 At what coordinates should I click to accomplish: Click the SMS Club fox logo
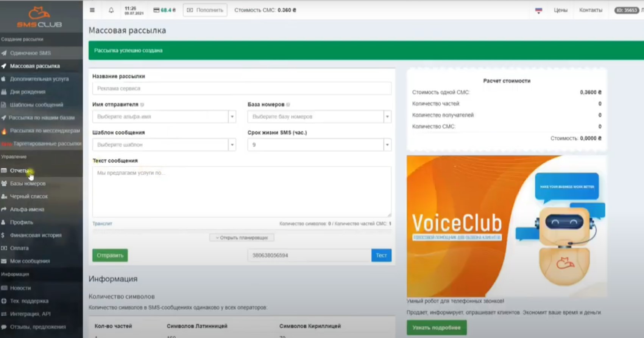(x=39, y=17)
